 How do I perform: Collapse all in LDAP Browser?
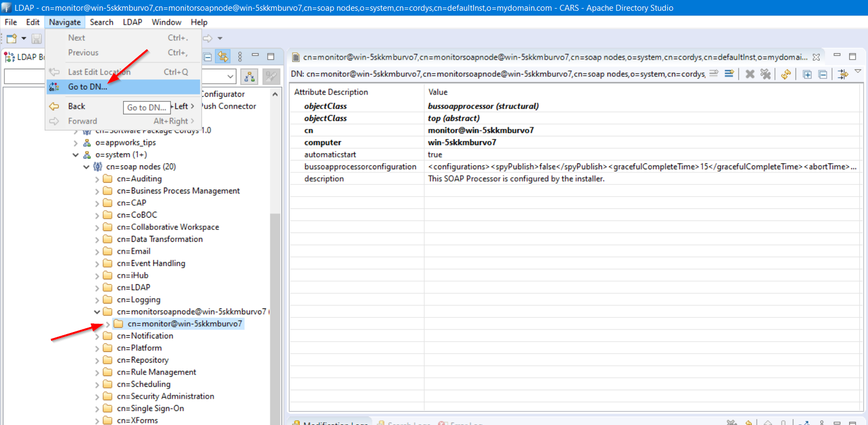click(x=207, y=56)
